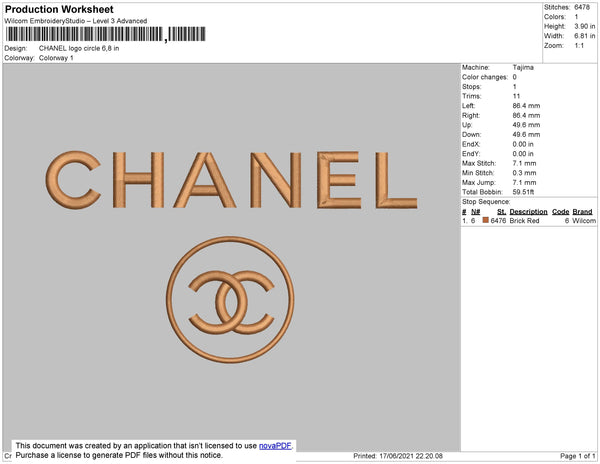Click the 'Wilcom' brand cell
This screenshot has width=600, height=464.
click(584, 221)
